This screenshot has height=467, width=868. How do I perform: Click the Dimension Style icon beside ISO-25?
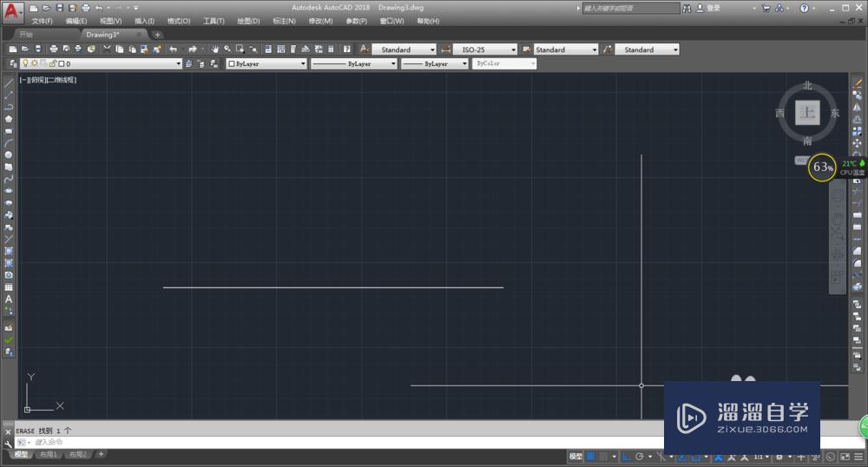tap(445, 49)
